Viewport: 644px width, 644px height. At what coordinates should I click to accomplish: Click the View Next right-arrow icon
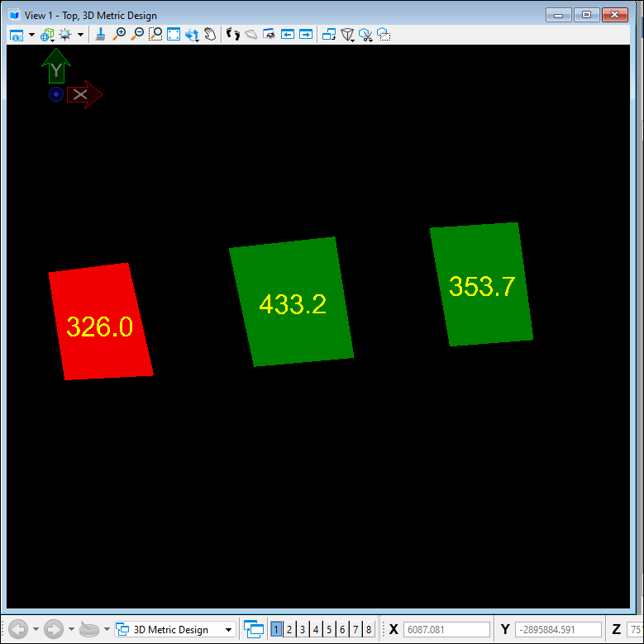click(x=306, y=34)
